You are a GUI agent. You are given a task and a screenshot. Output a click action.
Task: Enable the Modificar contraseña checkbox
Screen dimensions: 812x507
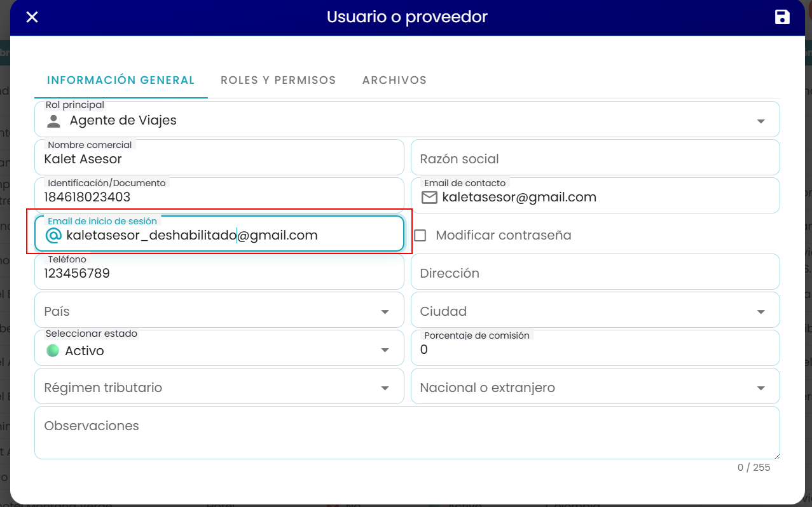tap(420, 235)
